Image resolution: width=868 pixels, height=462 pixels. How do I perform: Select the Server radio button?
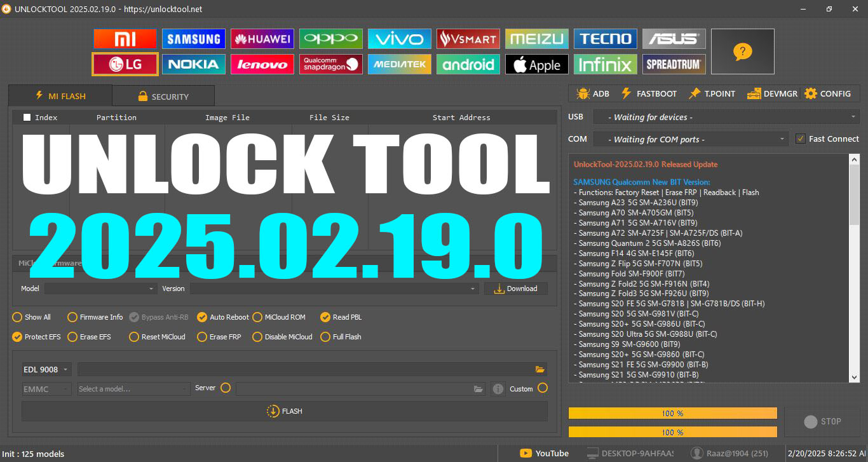pos(226,388)
